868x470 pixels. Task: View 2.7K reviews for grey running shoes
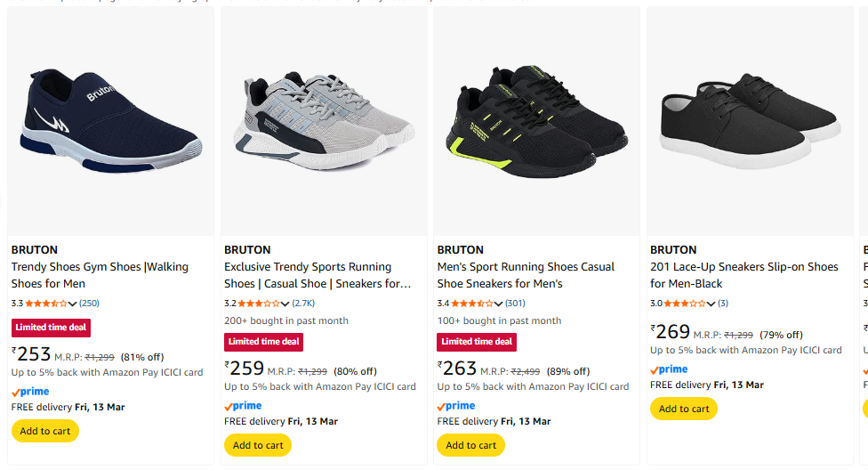click(303, 304)
